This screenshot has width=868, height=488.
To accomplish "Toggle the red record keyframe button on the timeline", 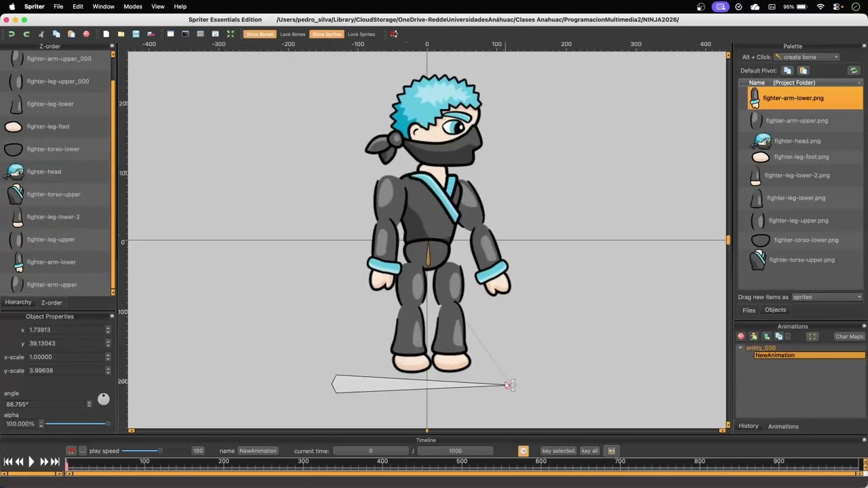I will tap(71, 451).
